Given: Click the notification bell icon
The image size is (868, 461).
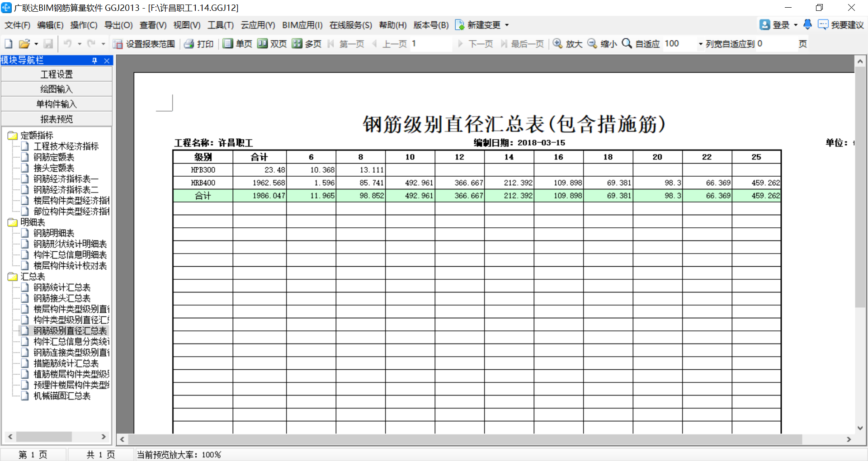Looking at the screenshot, I should click(x=808, y=24).
